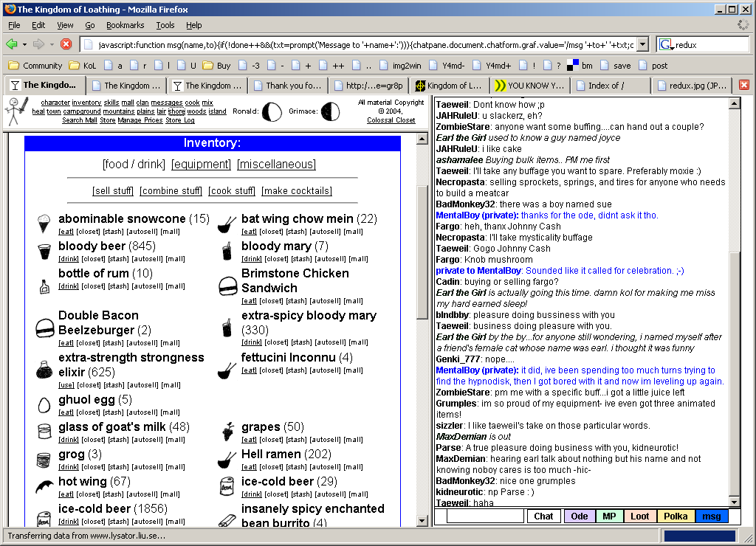Open the Back history dropdown arrow
The height and width of the screenshot is (546, 756).
point(24,45)
